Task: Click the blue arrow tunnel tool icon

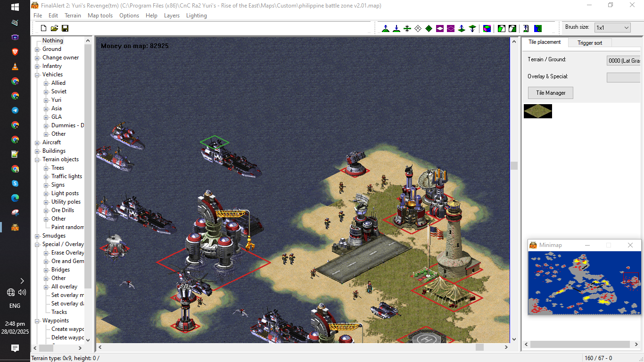Action: pyautogui.click(x=526, y=28)
